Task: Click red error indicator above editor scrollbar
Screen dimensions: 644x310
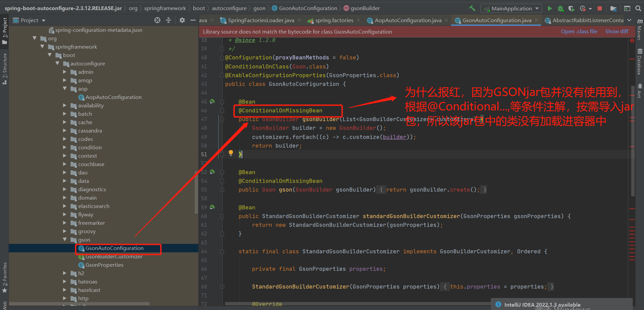Action: coord(632,41)
